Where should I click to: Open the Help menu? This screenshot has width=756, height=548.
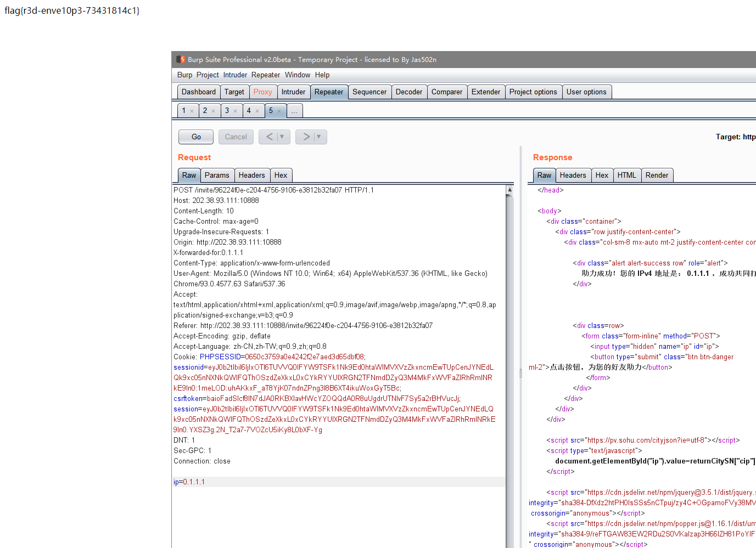[322, 75]
